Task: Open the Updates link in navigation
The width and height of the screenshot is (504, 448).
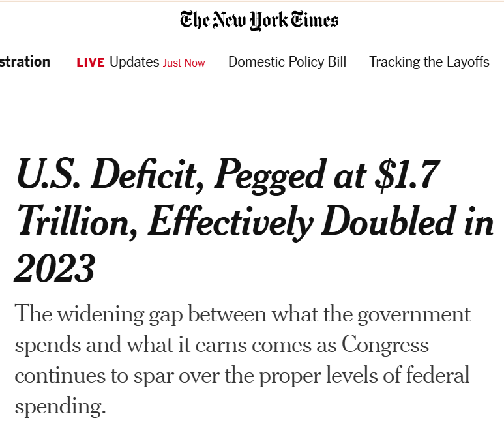Action: tap(134, 62)
